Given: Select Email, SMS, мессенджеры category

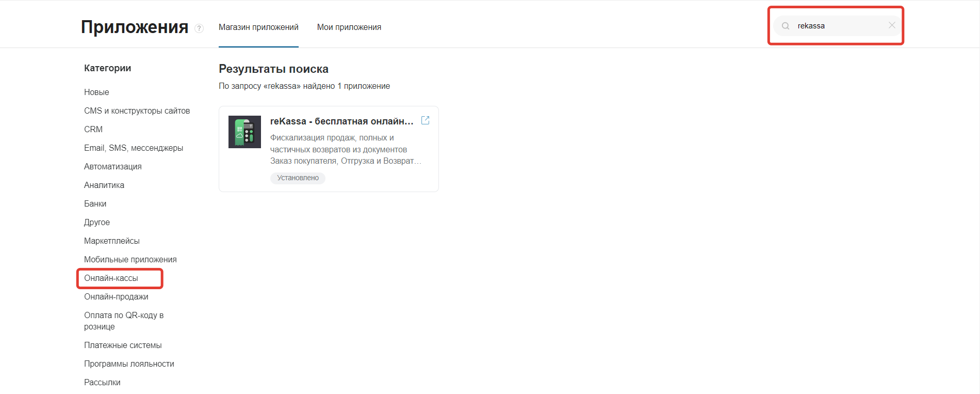Looking at the screenshot, I should coord(134,148).
